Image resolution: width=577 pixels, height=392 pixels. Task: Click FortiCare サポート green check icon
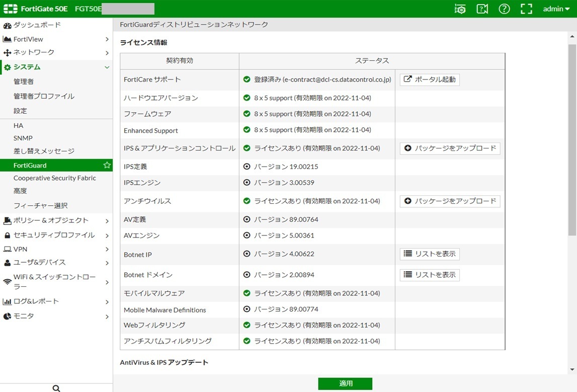point(247,79)
